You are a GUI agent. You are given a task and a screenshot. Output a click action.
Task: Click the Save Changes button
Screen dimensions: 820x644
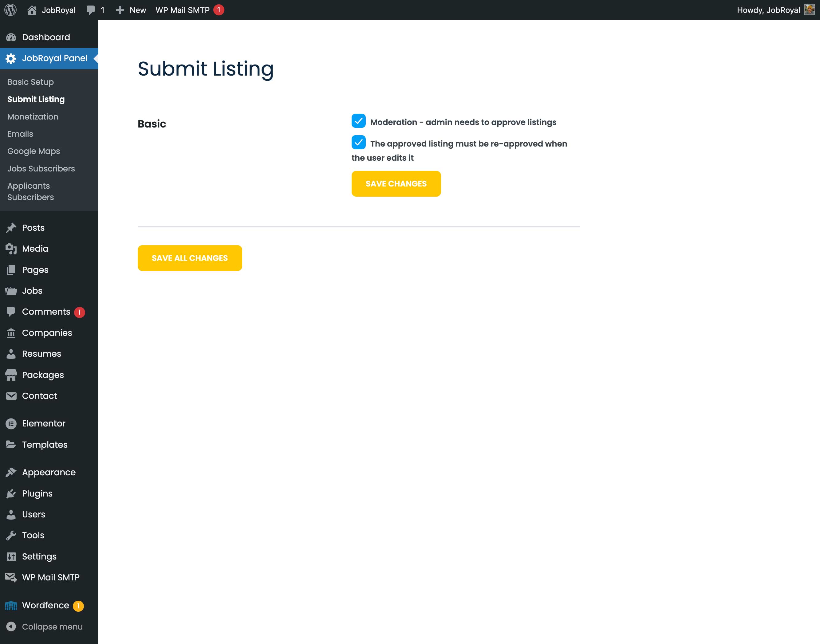pyautogui.click(x=396, y=184)
